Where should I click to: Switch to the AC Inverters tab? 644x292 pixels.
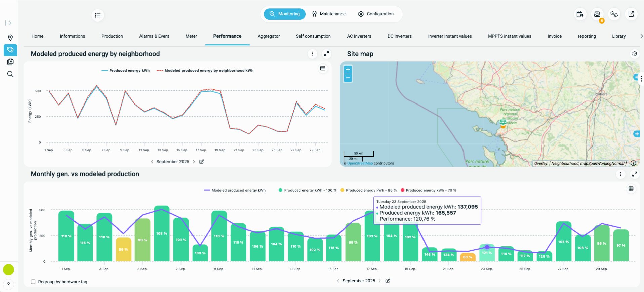tap(359, 36)
